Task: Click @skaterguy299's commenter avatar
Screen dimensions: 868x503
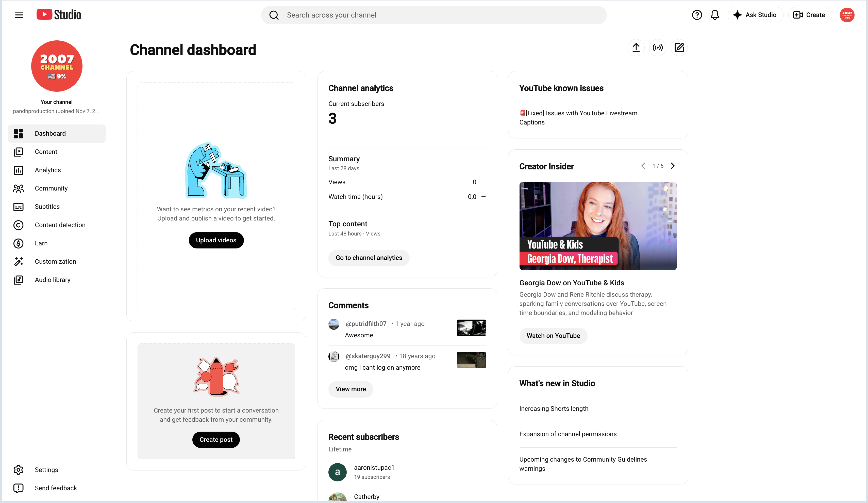Action: pyautogui.click(x=334, y=356)
